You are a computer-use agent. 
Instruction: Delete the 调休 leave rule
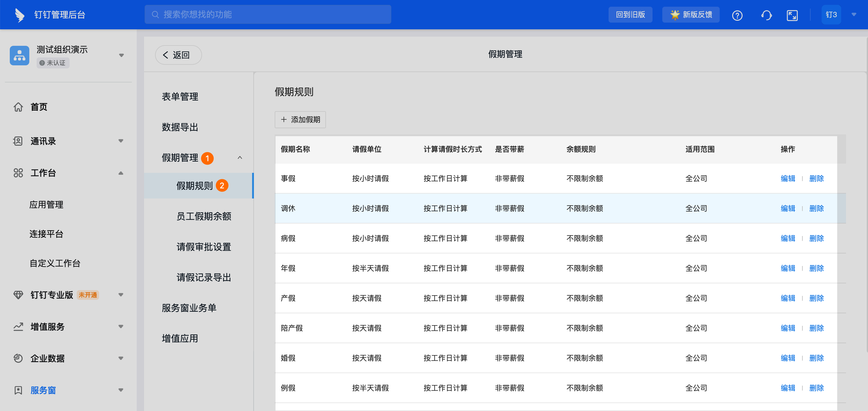816,208
